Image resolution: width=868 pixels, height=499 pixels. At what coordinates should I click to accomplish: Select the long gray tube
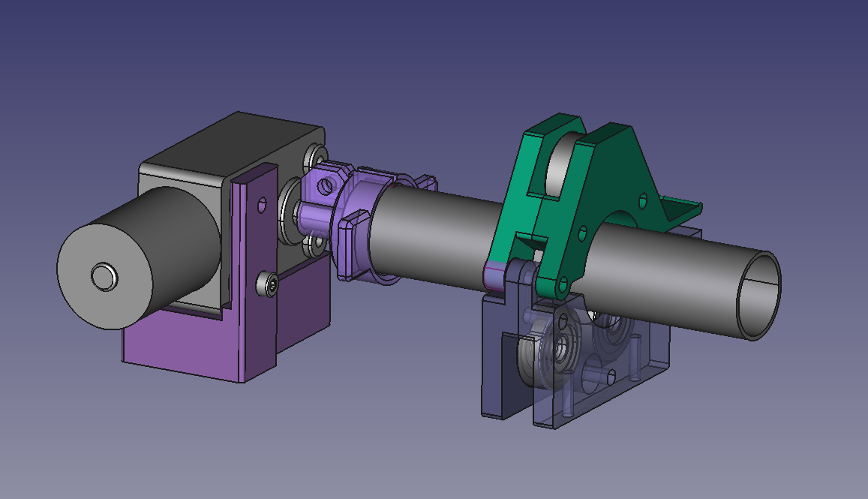coord(575,260)
